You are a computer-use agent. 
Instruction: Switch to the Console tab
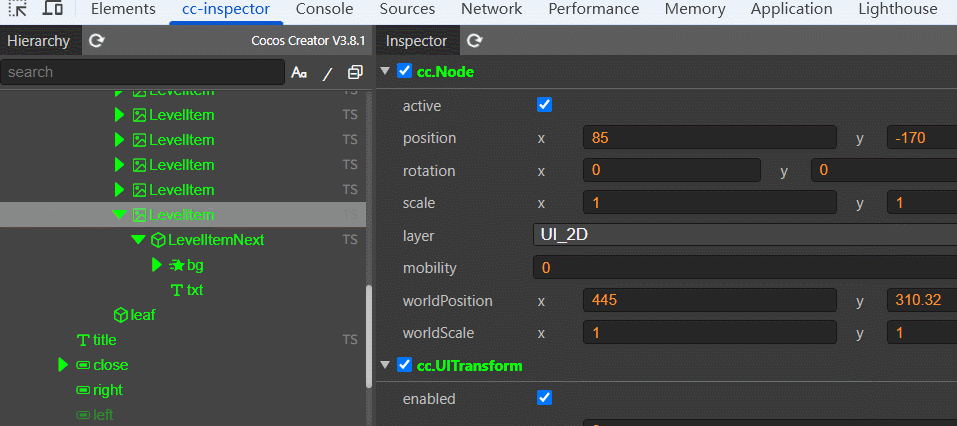[x=324, y=9]
